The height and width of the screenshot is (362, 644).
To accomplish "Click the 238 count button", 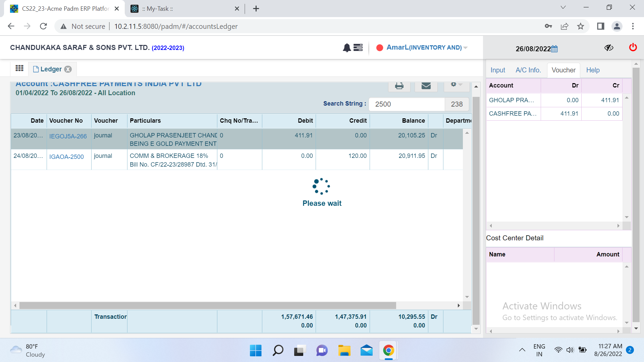I will point(457,104).
